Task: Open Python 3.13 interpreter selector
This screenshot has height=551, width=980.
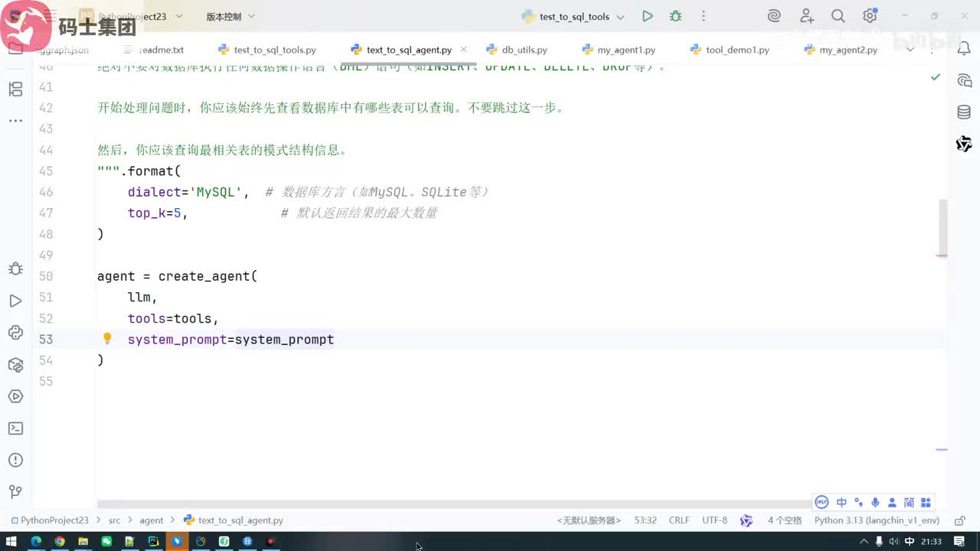Action: [877, 520]
